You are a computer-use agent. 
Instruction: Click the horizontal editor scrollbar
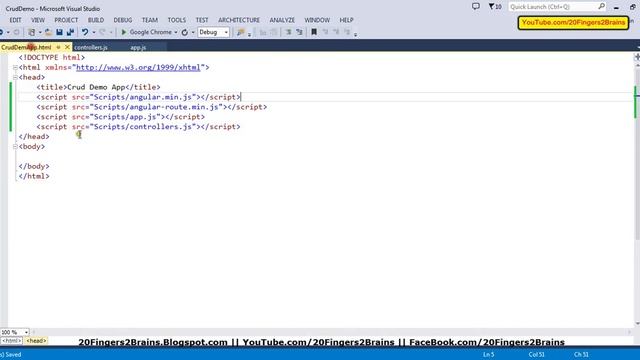pos(331,332)
